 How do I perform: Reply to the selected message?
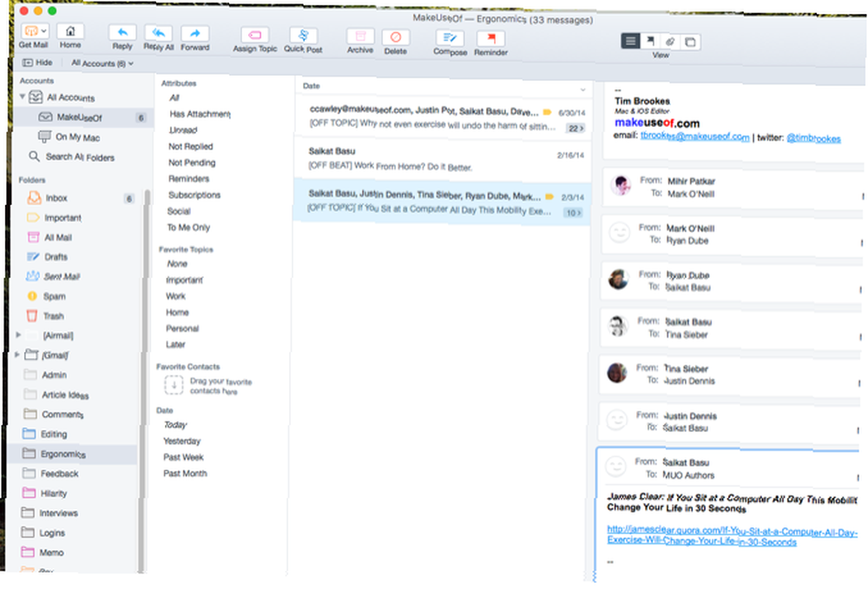[x=122, y=33]
